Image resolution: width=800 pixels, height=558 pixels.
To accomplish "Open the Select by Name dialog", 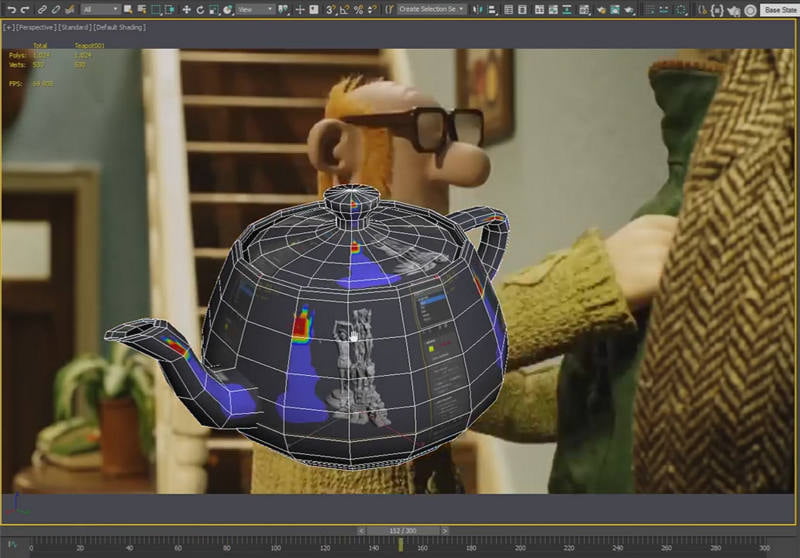I will pyautogui.click(x=142, y=10).
